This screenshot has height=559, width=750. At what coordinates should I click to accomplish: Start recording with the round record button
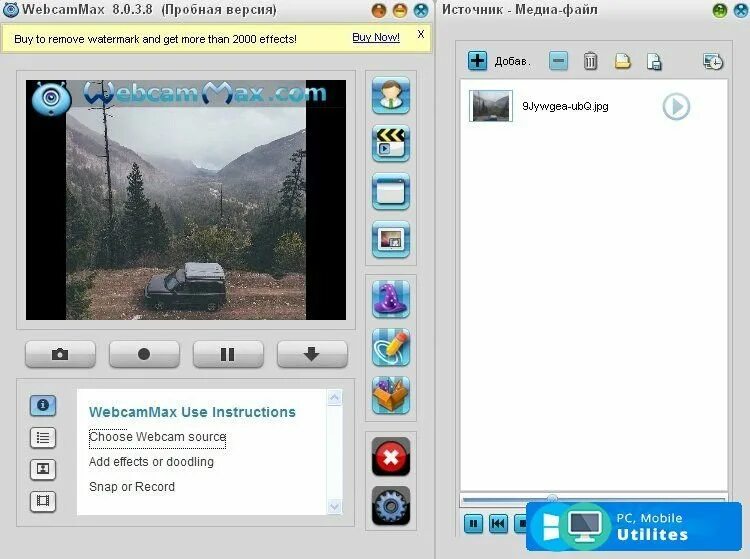144,354
